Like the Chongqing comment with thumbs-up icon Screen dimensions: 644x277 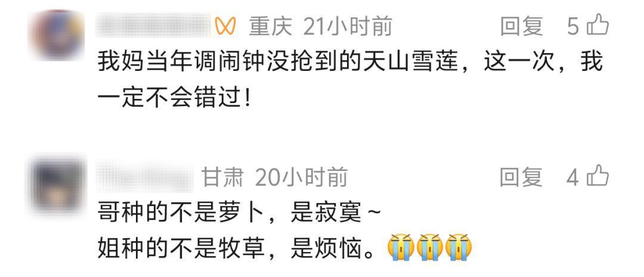point(597,26)
